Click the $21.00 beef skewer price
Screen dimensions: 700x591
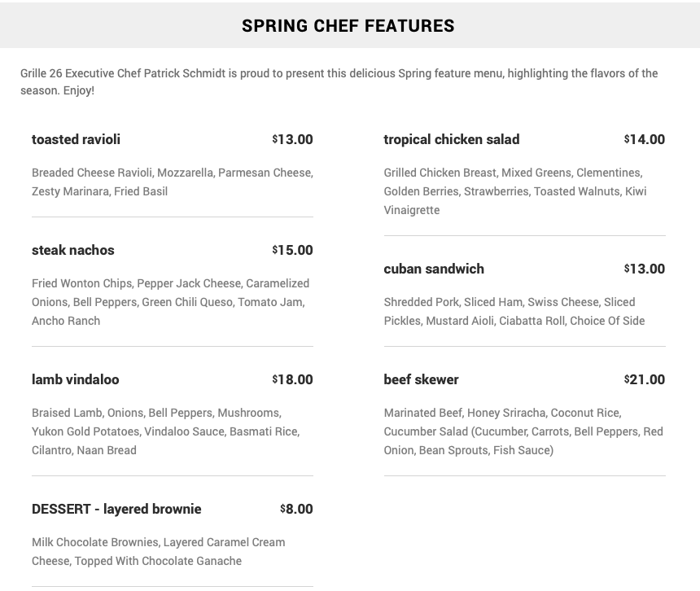pos(645,379)
